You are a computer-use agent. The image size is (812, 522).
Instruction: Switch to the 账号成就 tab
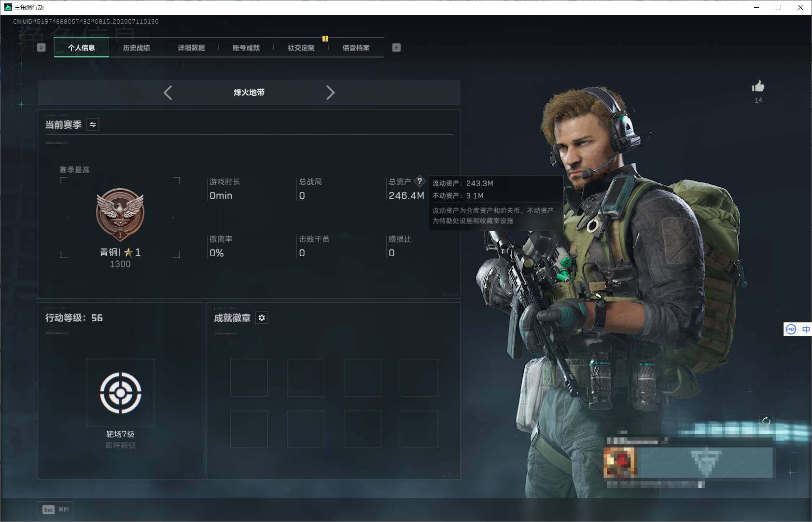click(246, 48)
